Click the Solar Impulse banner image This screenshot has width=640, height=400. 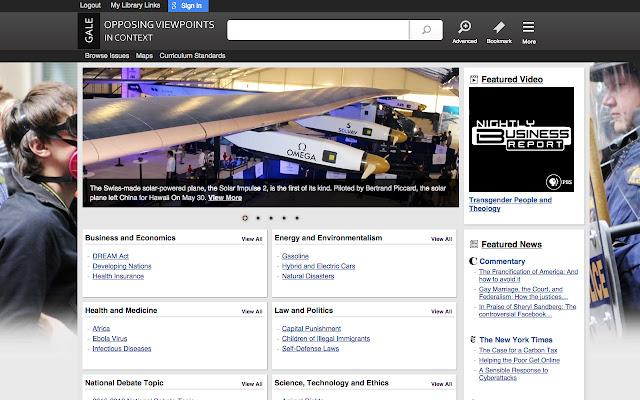pyautogui.click(x=271, y=137)
